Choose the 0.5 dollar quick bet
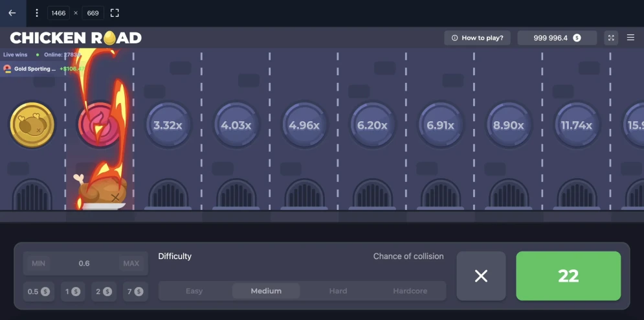Screen dimensions: 644x320 pos(39,291)
